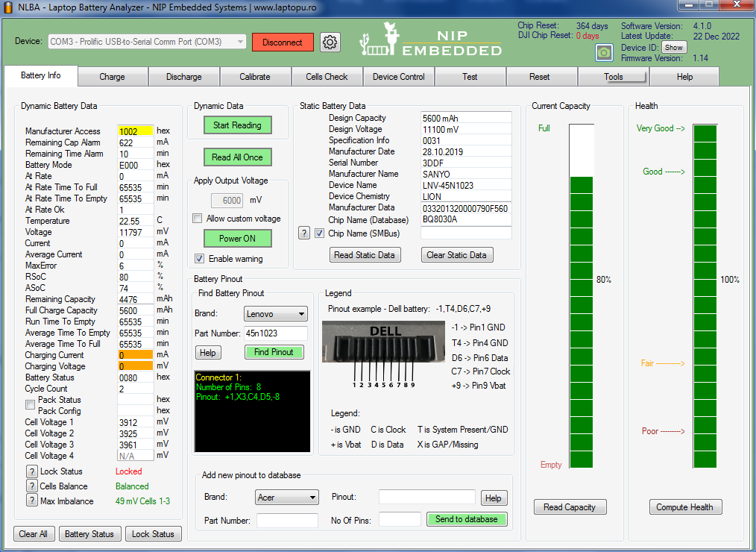Click the question mark beside Max Imbalance
756x552 pixels.
tap(31, 501)
